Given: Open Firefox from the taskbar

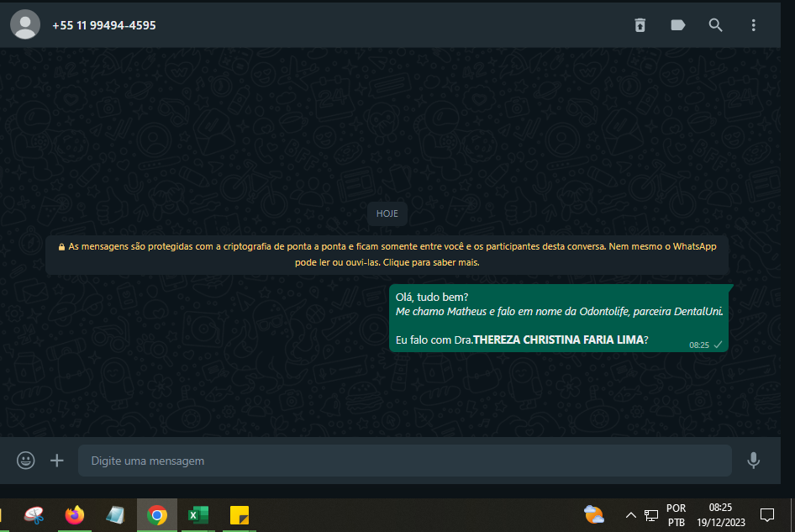Looking at the screenshot, I should pyautogui.click(x=75, y=515).
